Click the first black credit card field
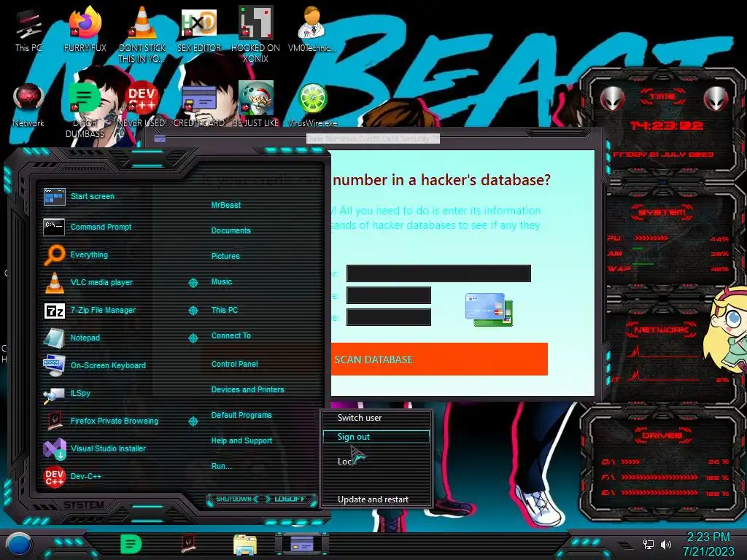The width and height of the screenshot is (747, 560). [x=438, y=273]
